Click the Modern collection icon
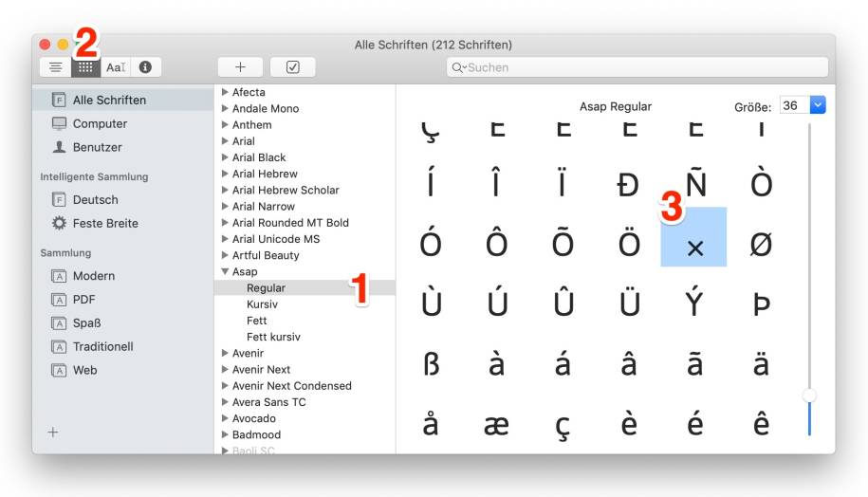 tap(59, 276)
